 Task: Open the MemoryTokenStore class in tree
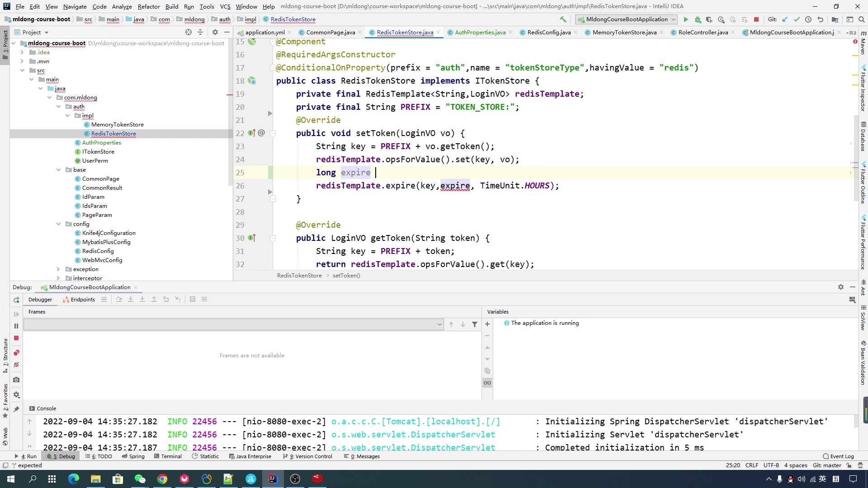pyautogui.click(x=117, y=125)
